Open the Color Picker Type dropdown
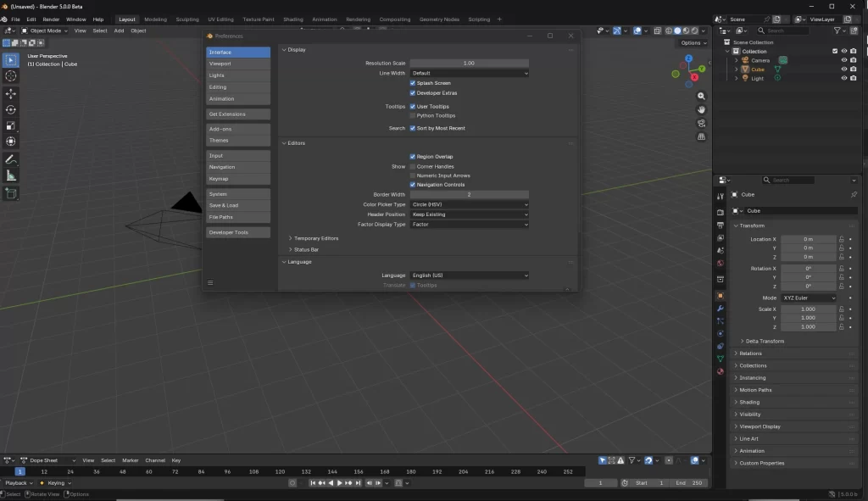Screen dimensions: 868x501 (470, 204)
